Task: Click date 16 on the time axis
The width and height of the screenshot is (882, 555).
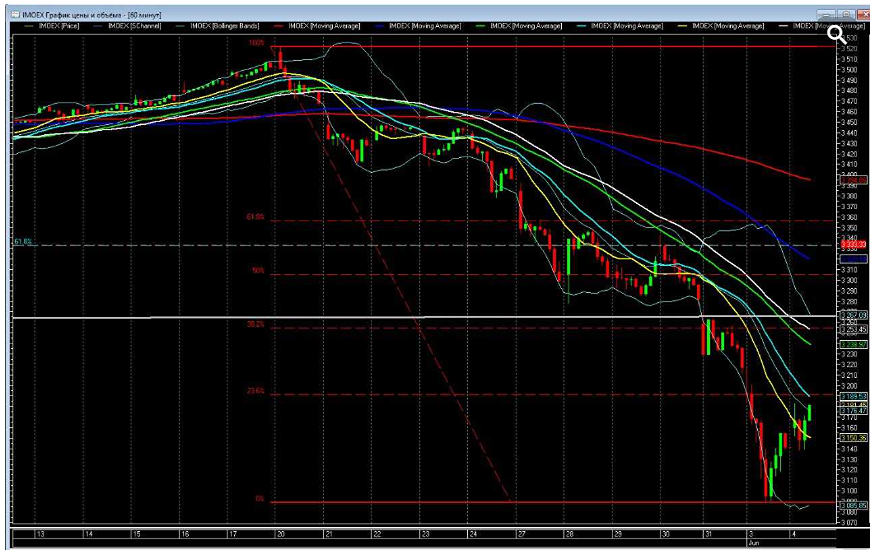Action: tap(185, 534)
